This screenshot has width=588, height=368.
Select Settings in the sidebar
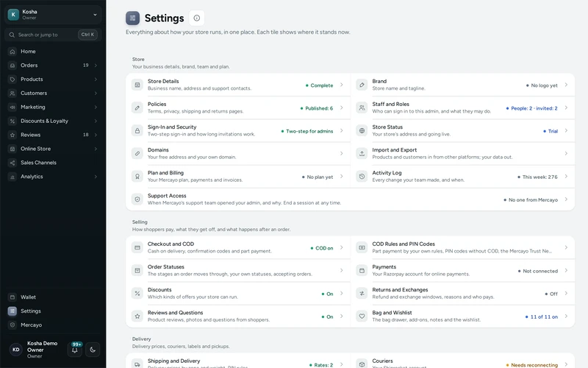(53, 311)
